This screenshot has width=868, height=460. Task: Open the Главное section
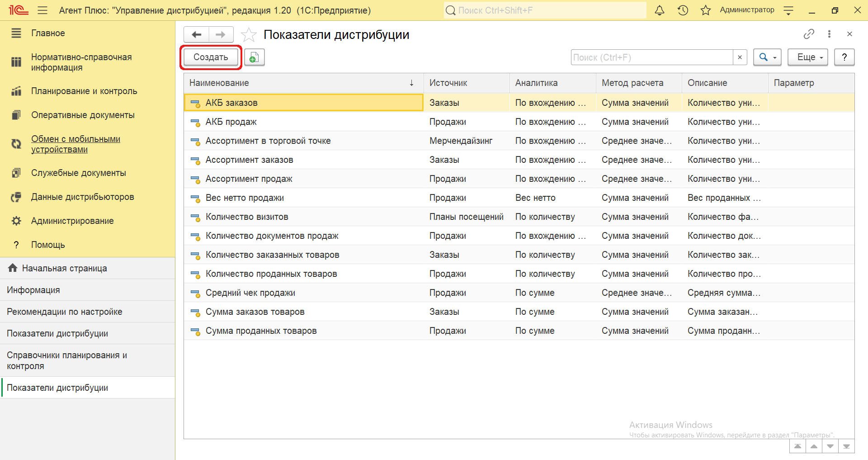87,33
